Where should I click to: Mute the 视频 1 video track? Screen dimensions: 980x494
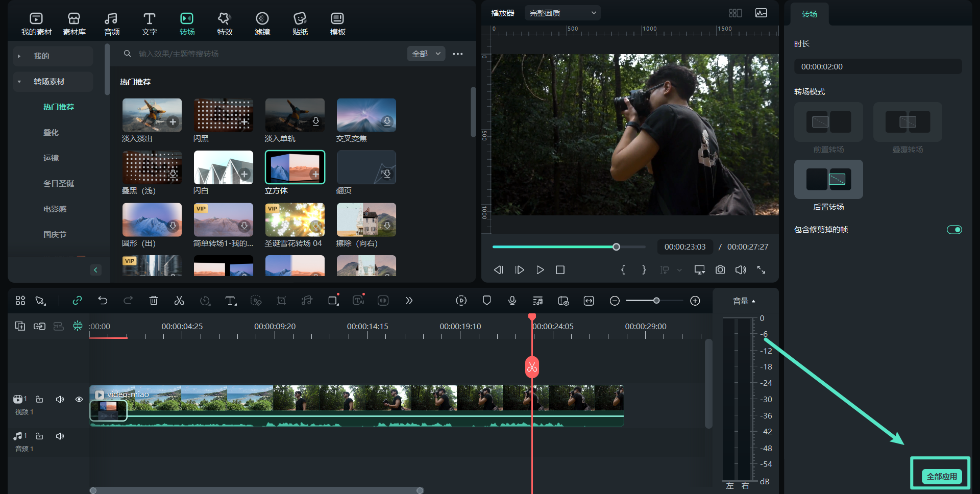coord(60,400)
